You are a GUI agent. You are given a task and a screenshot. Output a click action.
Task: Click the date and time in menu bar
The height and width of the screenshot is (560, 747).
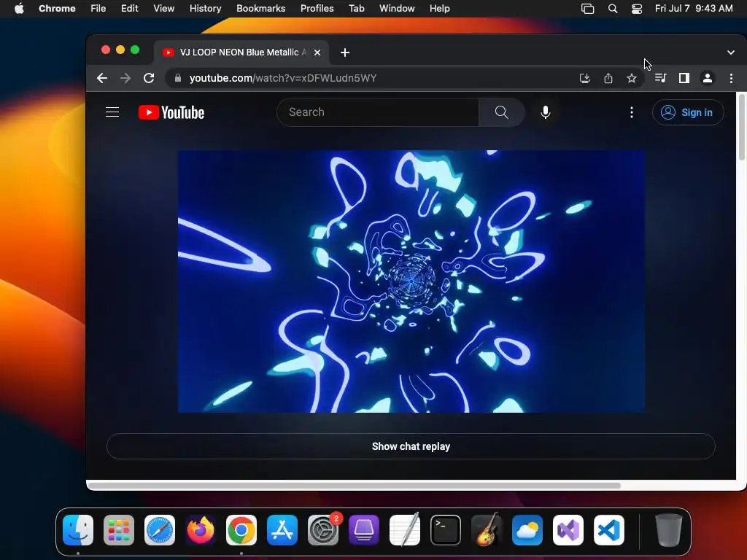694,9
